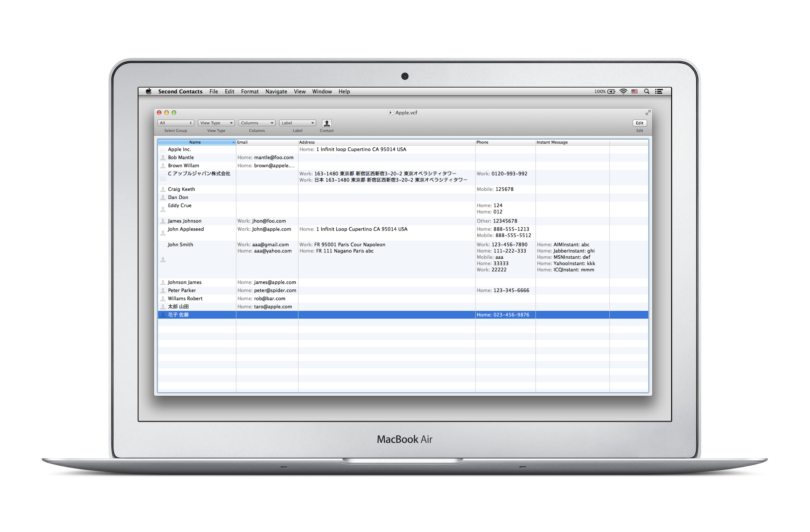
Task: Open the Columns dropdown
Action: [x=256, y=123]
